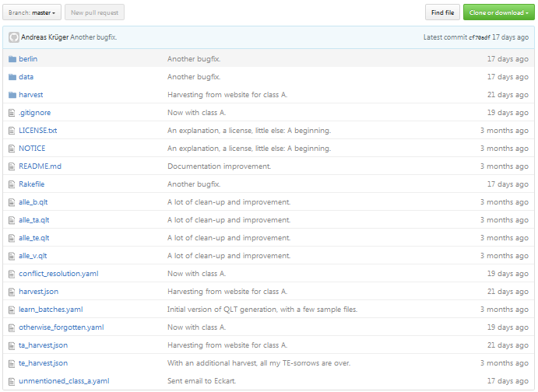Open the Rakefile link
The image size is (538, 392).
[32, 184]
